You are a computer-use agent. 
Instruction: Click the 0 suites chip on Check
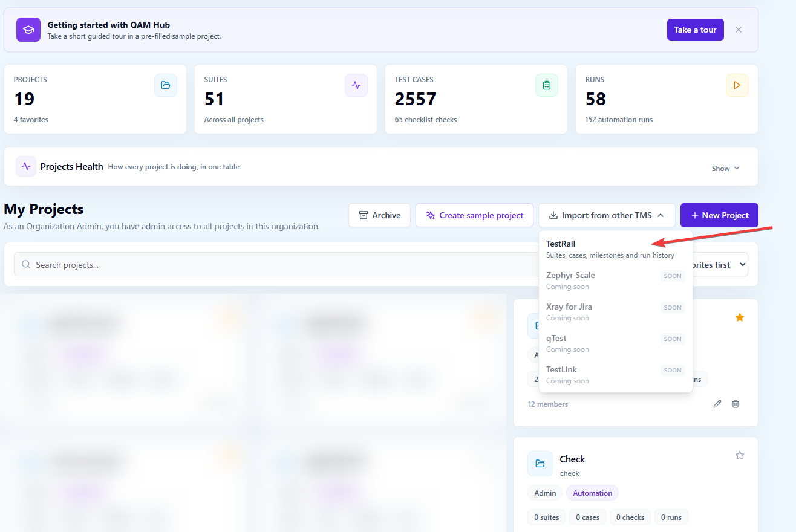pos(547,517)
